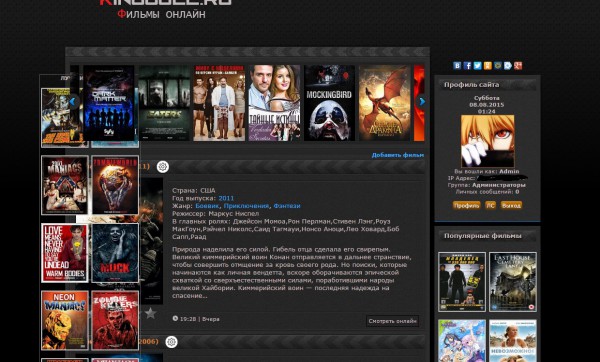This screenshot has height=362, width=600.
Task: Open gear icon on the 2006 film entry
Action: 171,342
